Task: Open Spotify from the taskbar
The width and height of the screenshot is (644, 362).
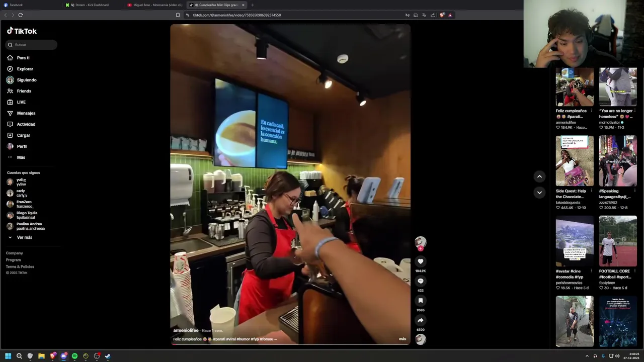Action: (74, 356)
